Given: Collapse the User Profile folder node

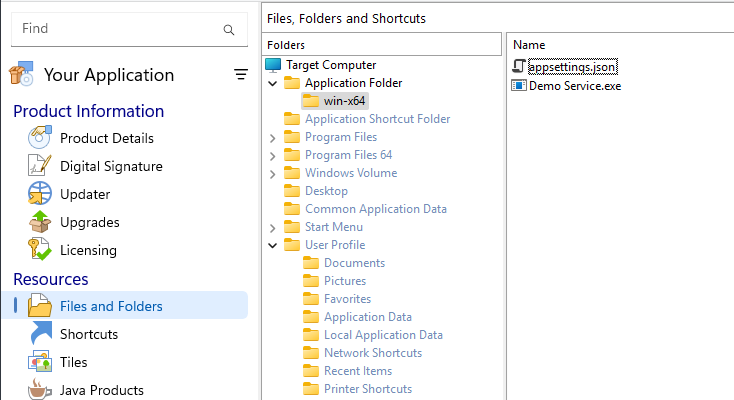Looking at the screenshot, I should tap(273, 246).
